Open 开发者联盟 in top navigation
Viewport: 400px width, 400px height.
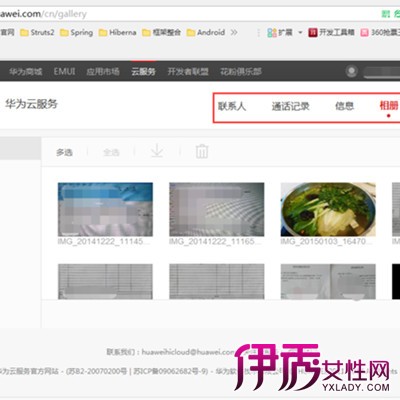point(188,71)
